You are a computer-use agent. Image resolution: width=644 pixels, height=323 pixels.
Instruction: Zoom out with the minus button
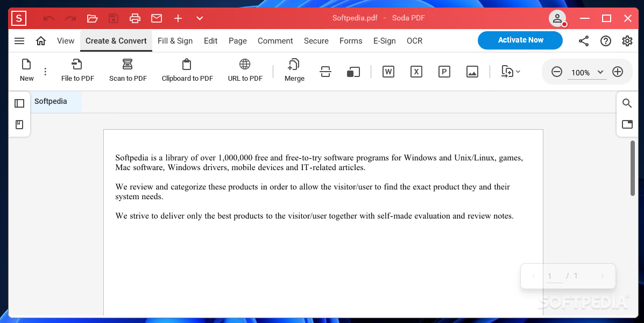coord(556,72)
